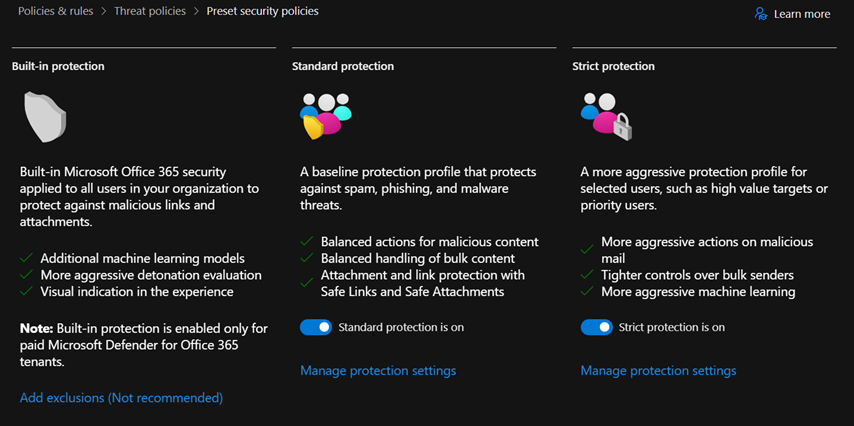
Task: Click the Strict protection padlock people icon
Action: coord(606,116)
